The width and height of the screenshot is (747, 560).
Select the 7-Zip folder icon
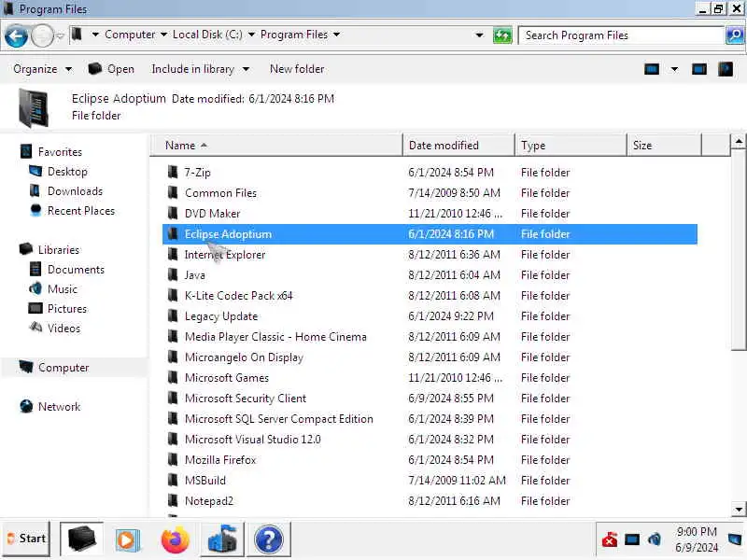[173, 172]
